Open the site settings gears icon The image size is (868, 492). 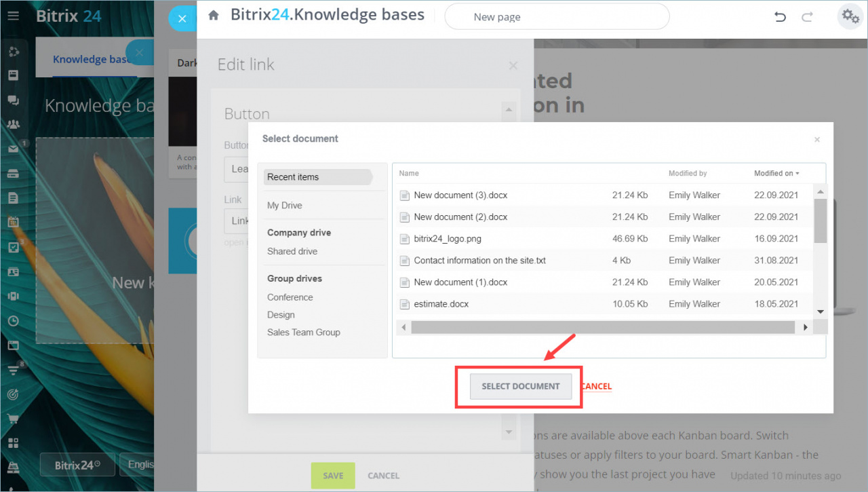[849, 16]
